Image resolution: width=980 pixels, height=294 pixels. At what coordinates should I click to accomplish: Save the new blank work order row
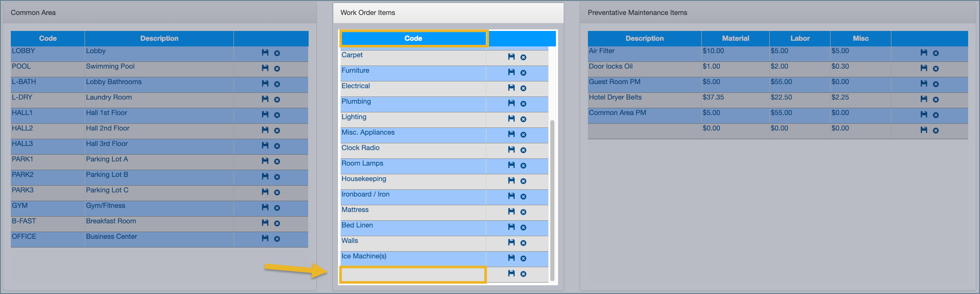point(511,273)
